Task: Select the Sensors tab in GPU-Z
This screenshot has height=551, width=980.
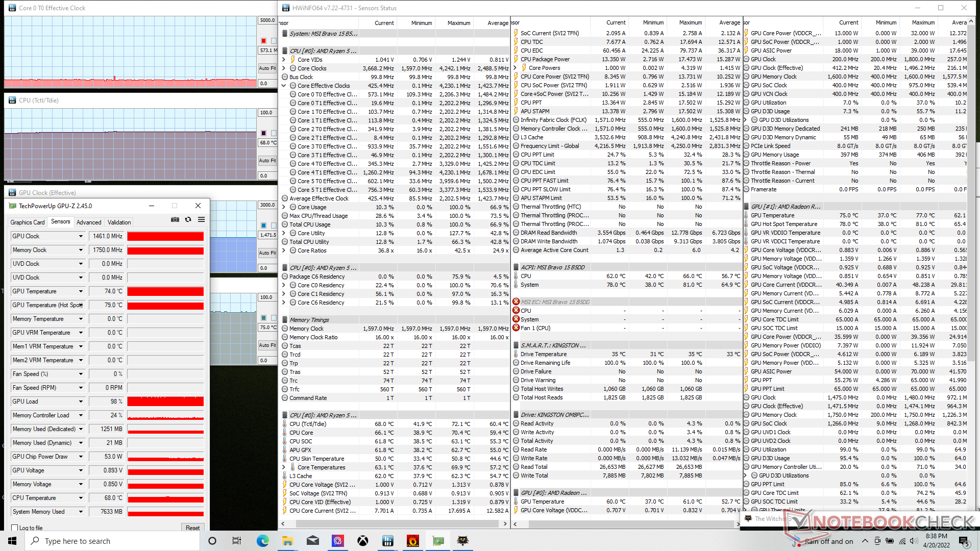Action: pyautogui.click(x=60, y=221)
